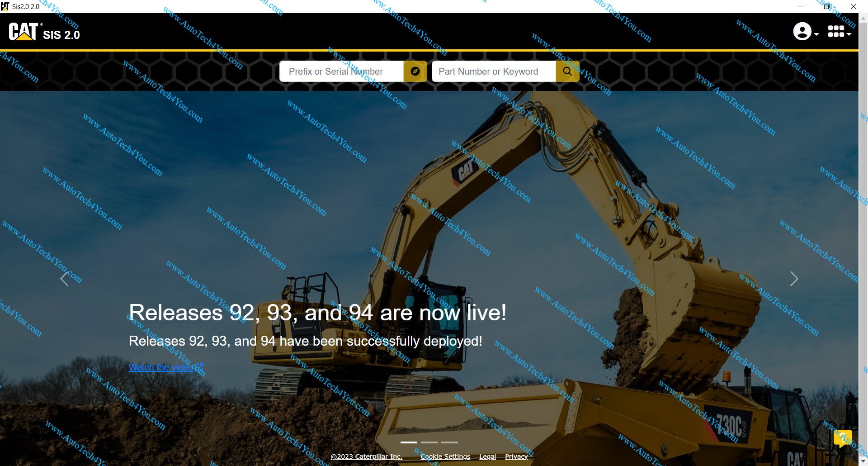Click the magnifying glass search icon
The height and width of the screenshot is (466, 868).
coord(568,71)
